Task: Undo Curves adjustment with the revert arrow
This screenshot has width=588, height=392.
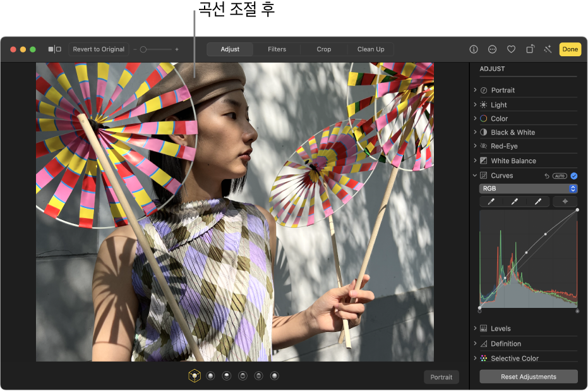Action: (547, 176)
